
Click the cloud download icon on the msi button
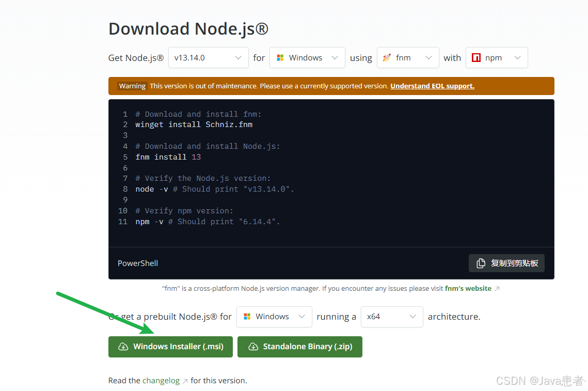point(123,347)
